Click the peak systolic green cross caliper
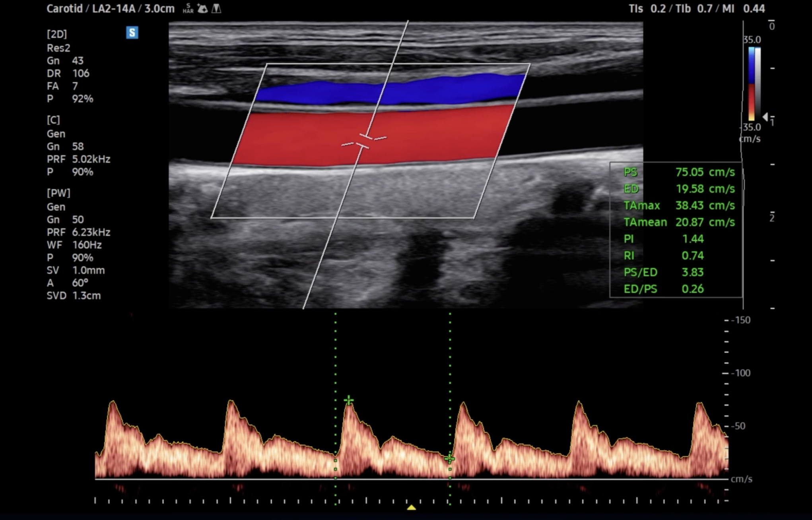Image resolution: width=812 pixels, height=520 pixels. pos(349,400)
